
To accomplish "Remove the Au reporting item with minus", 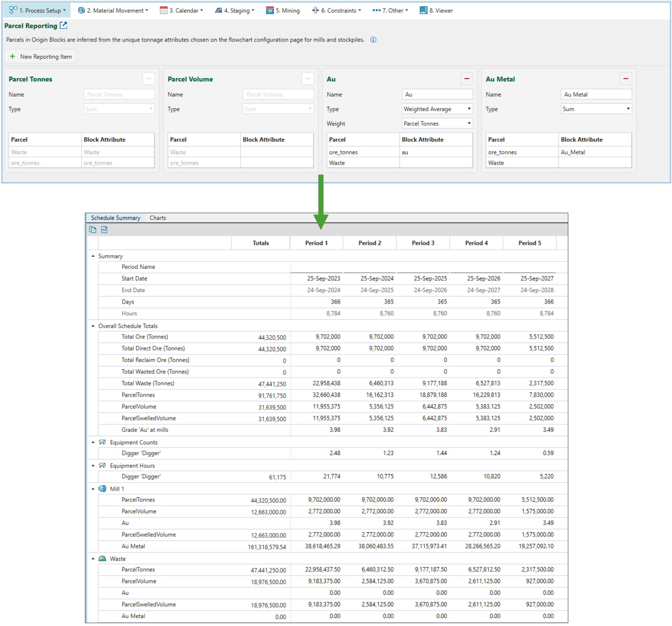I will (466, 79).
